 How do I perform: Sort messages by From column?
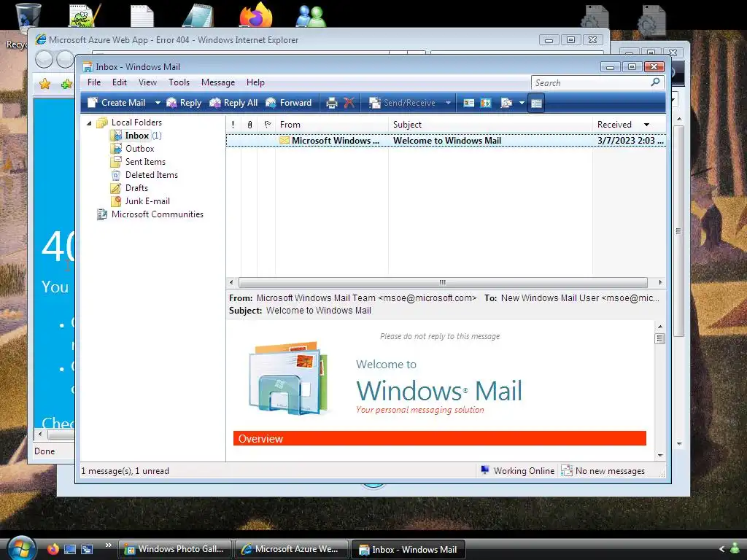(x=332, y=125)
